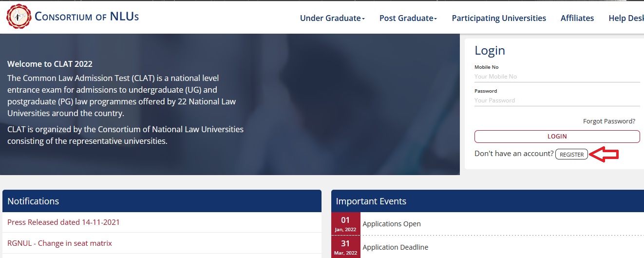
Task: Click the Consortium of NLUs emblem logo
Action: point(18,17)
